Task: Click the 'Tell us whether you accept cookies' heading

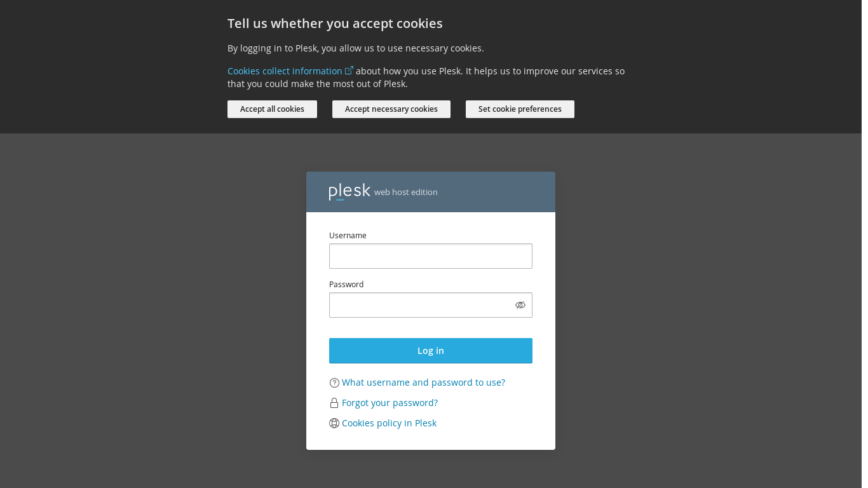Action: tap(335, 24)
